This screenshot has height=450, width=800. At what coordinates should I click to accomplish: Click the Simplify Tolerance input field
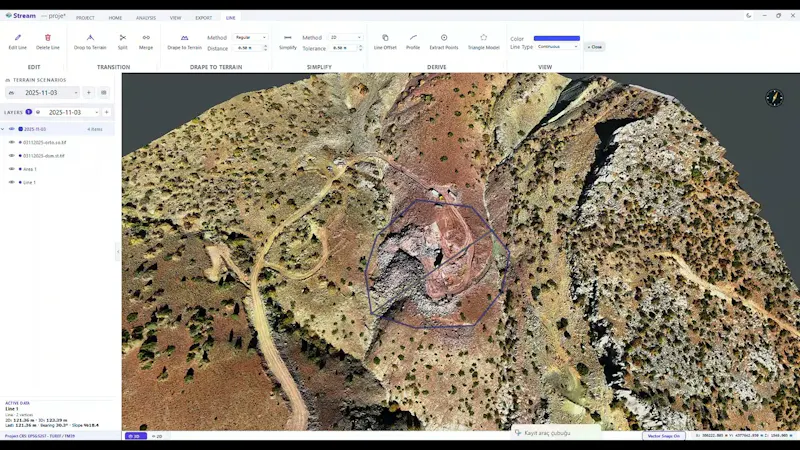point(343,48)
